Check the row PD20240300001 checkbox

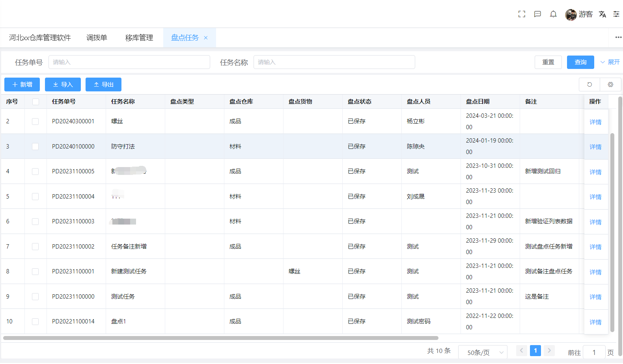click(35, 121)
